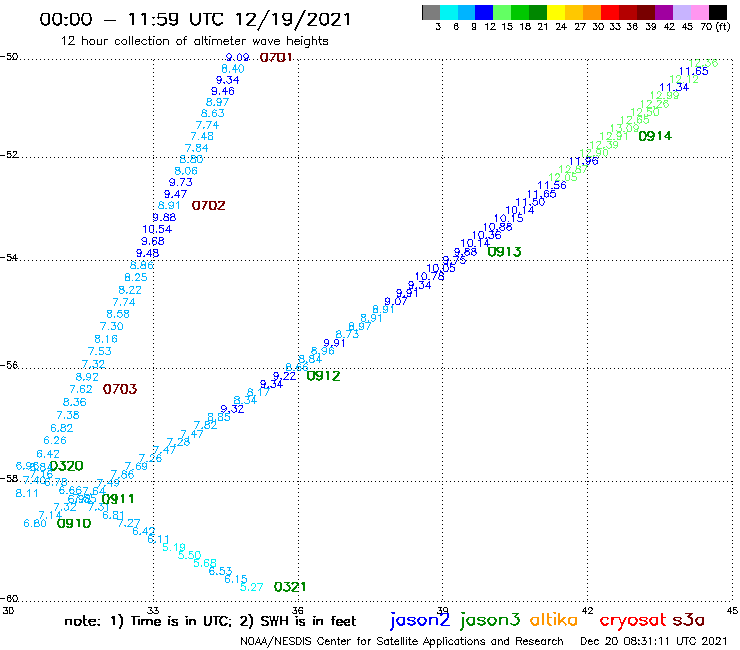
Task: Click the timestamp 'Dec 20 08:31:11 UTC 2021'
Action: [654, 642]
